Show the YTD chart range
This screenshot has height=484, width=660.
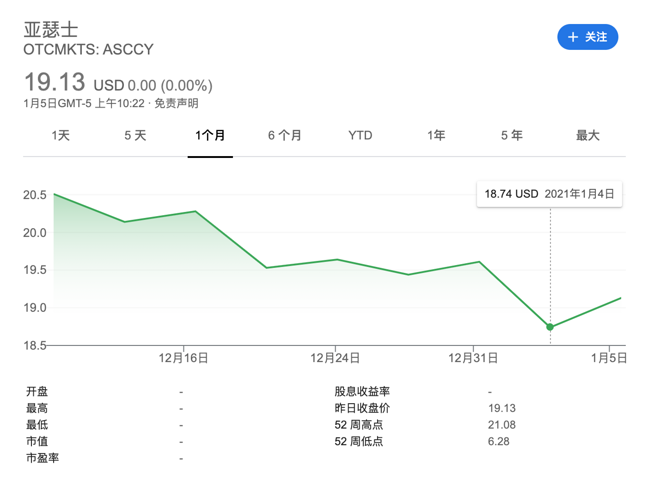tap(360, 135)
